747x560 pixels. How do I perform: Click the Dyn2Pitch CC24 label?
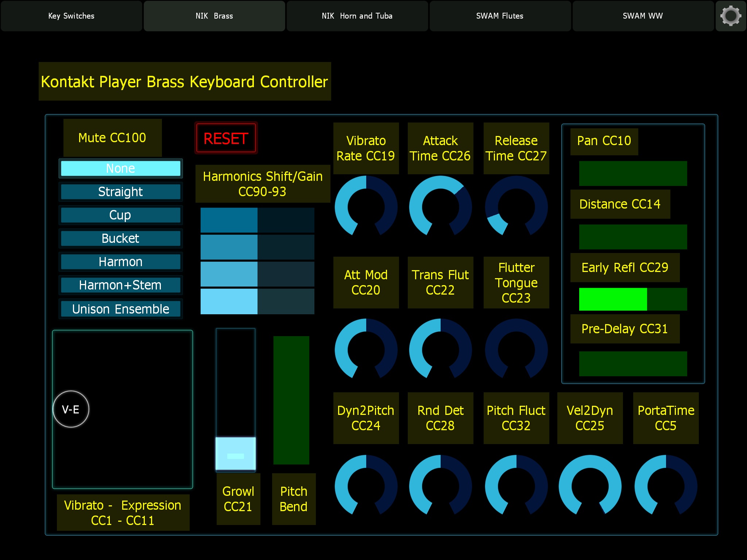[x=366, y=418]
